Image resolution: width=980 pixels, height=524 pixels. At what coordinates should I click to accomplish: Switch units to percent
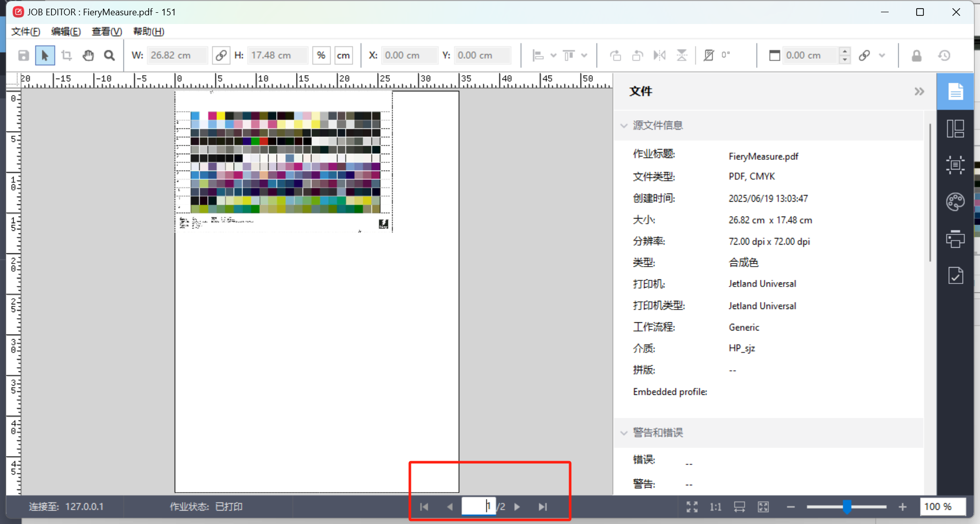click(x=321, y=55)
